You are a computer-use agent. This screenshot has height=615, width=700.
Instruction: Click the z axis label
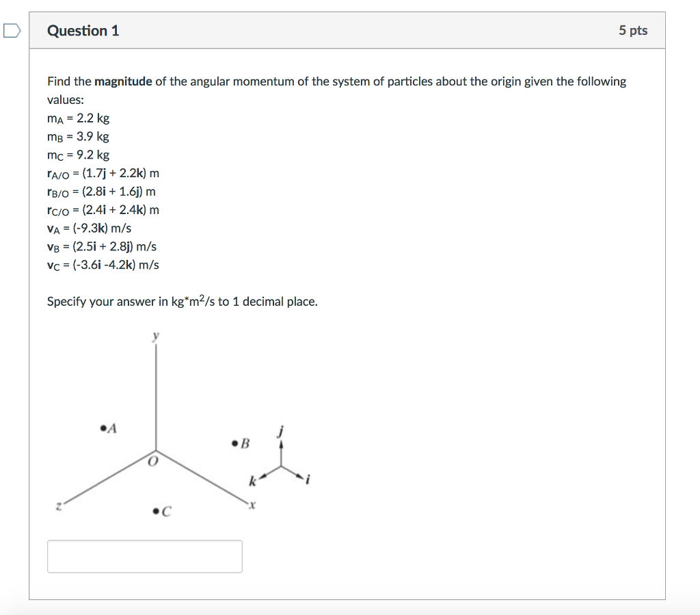[59, 506]
